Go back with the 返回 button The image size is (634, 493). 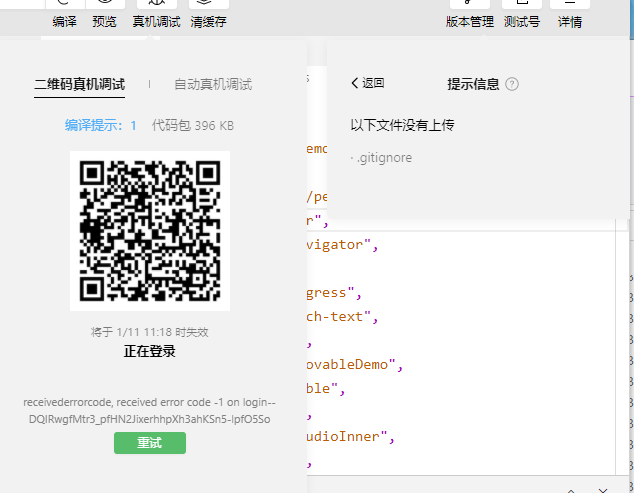click(x=368, y=83)
